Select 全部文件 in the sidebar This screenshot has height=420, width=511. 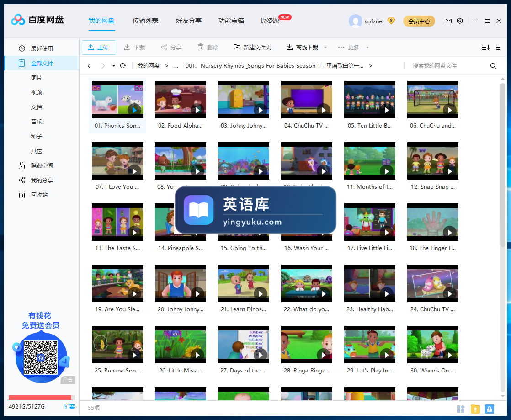pos(42,63)
